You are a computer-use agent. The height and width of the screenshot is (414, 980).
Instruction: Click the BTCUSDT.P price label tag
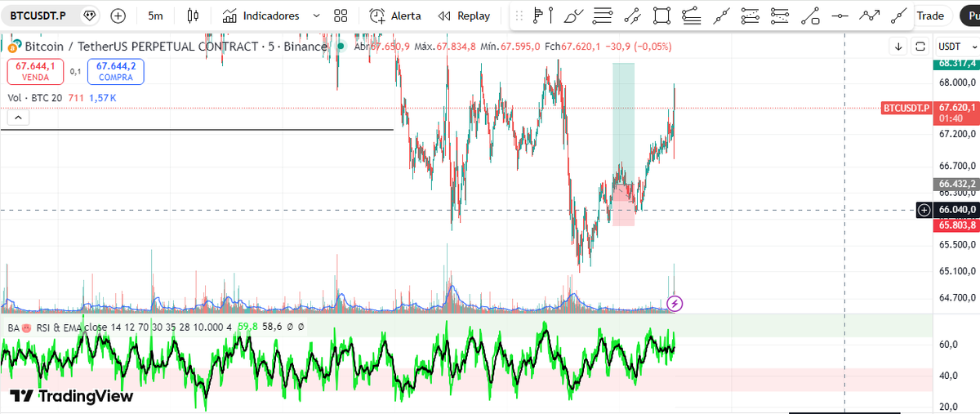coord(906,108)
